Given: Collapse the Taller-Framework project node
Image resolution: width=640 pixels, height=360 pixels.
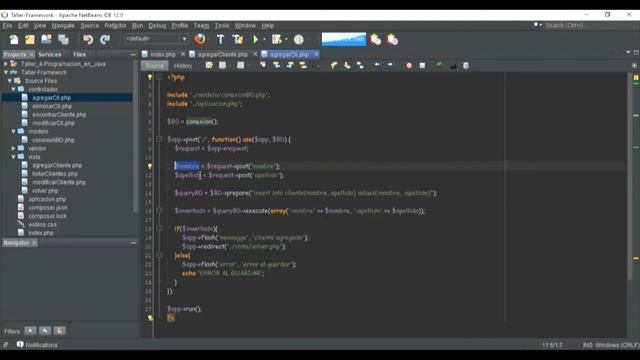Looking at the screenshot, I should coord(6,72).
